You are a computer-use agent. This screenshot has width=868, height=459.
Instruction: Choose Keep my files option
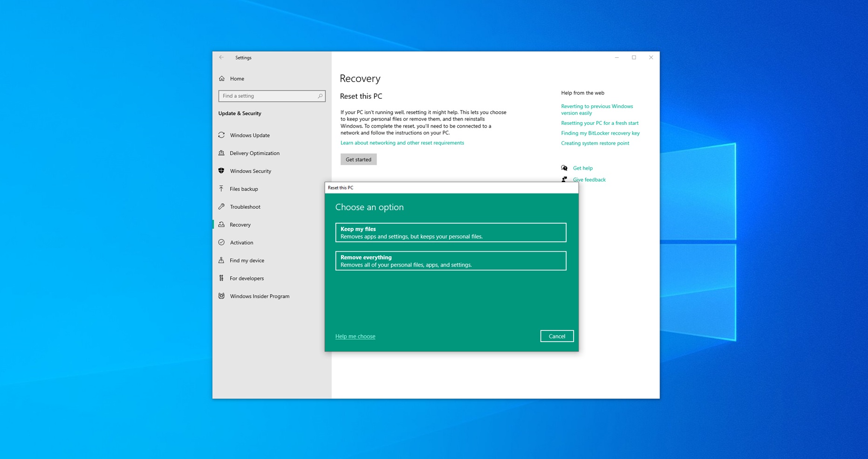451,232
